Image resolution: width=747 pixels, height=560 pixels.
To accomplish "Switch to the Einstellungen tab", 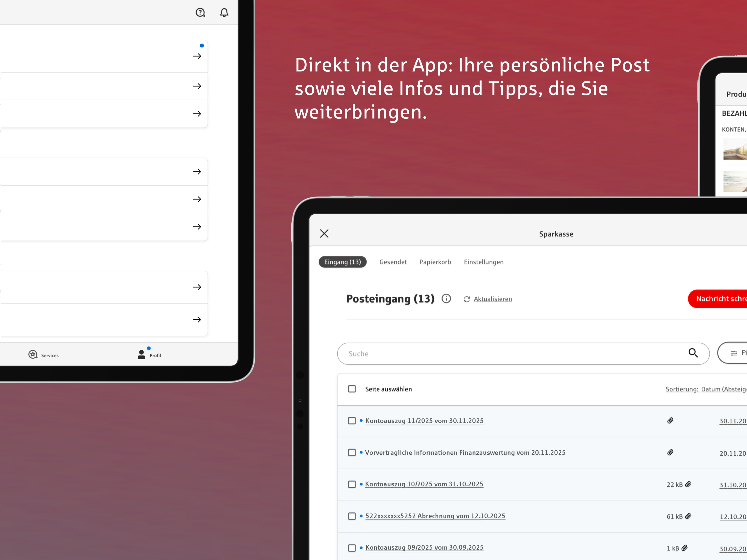I will coord(484,262).
